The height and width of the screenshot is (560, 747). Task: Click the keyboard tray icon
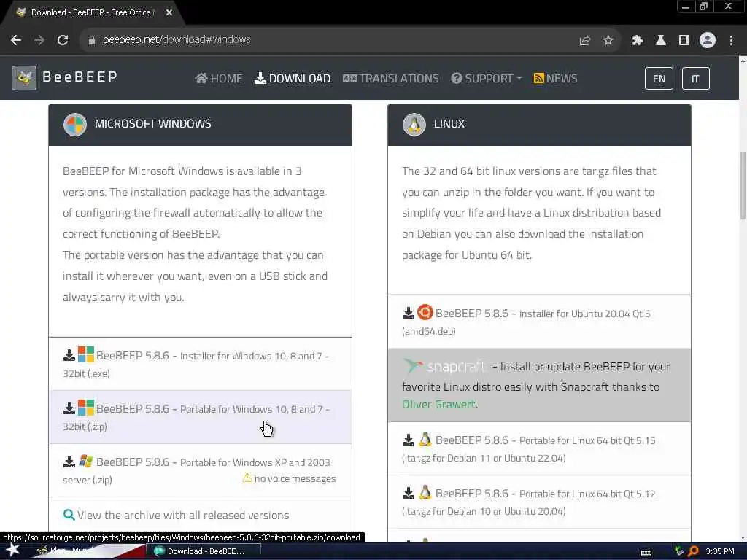click(x=646, y=553)
